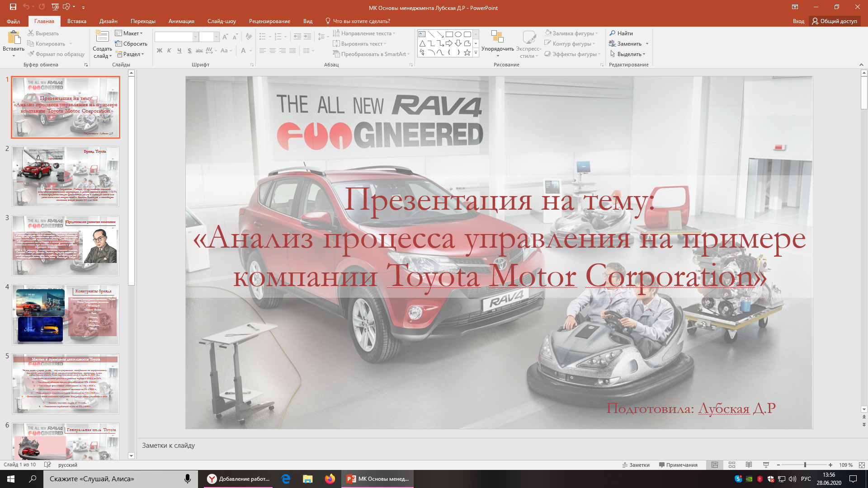868x488 pixels.
Task: Click Преобразовать в SmartArt button
Action: (371, 54)
